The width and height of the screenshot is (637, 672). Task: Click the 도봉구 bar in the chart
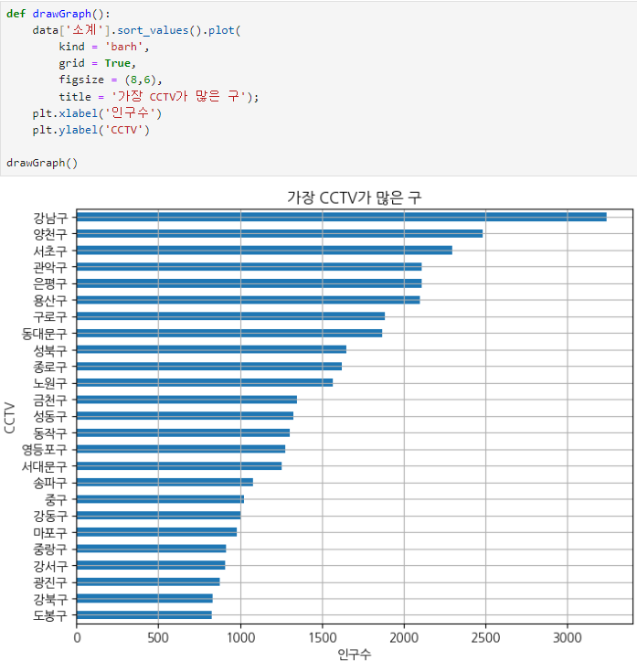point(143,614)
